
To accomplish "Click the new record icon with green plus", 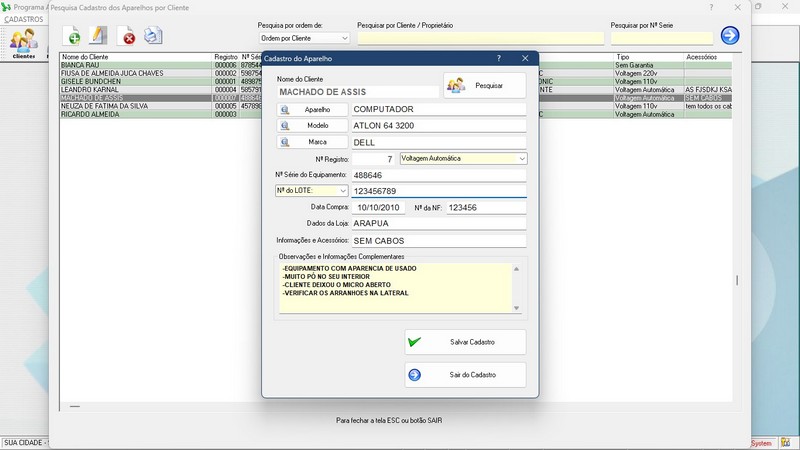I will 73,37.
